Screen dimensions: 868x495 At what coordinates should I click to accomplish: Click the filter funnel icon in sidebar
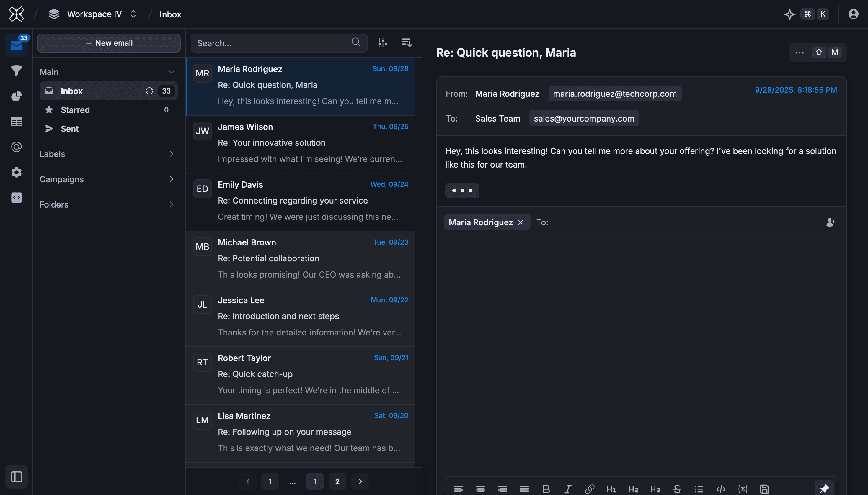pos(16,71)
